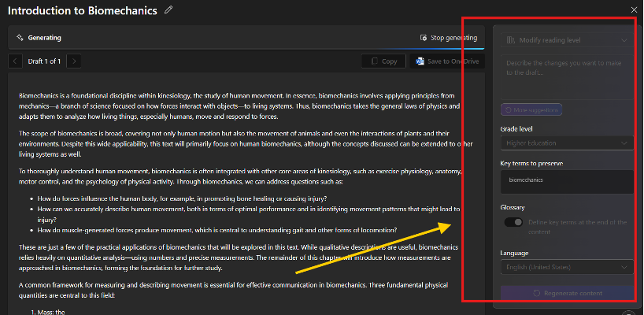Click the 'biomechanics' key term text
The height and width of the screenshot is (315, 644).
526,180
